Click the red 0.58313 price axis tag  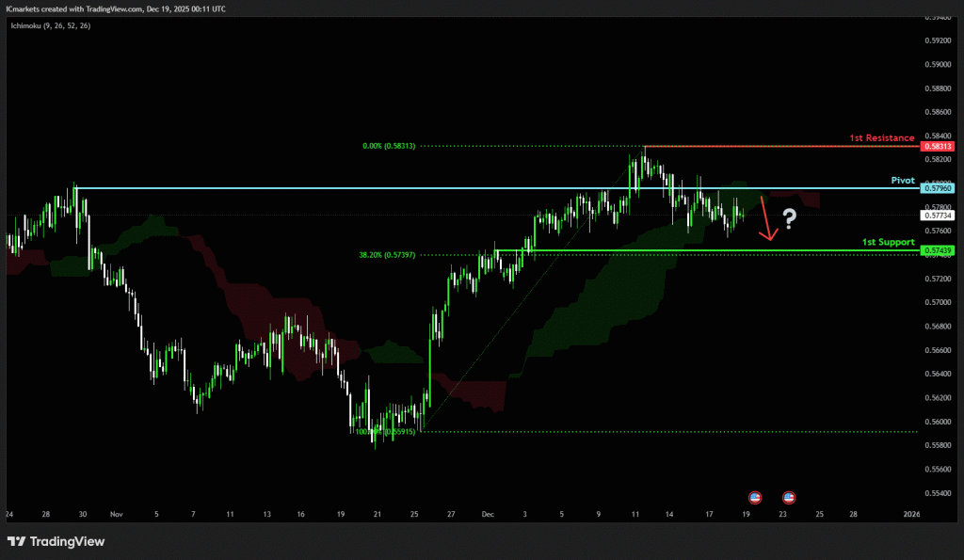click(939, 147)
